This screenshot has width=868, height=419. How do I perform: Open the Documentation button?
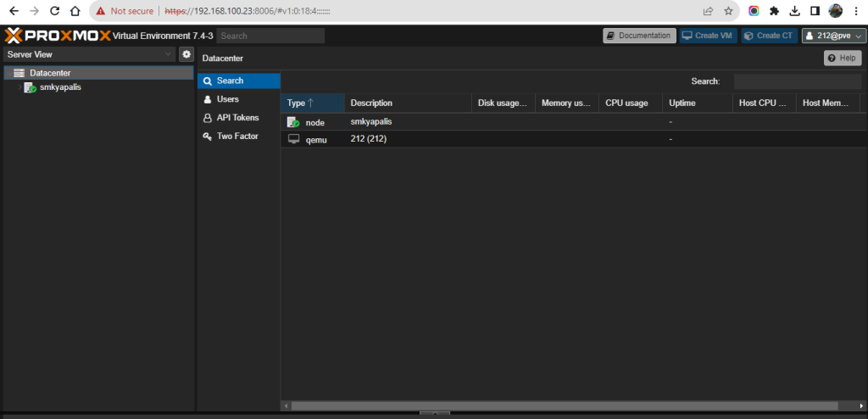click(639, 36)
